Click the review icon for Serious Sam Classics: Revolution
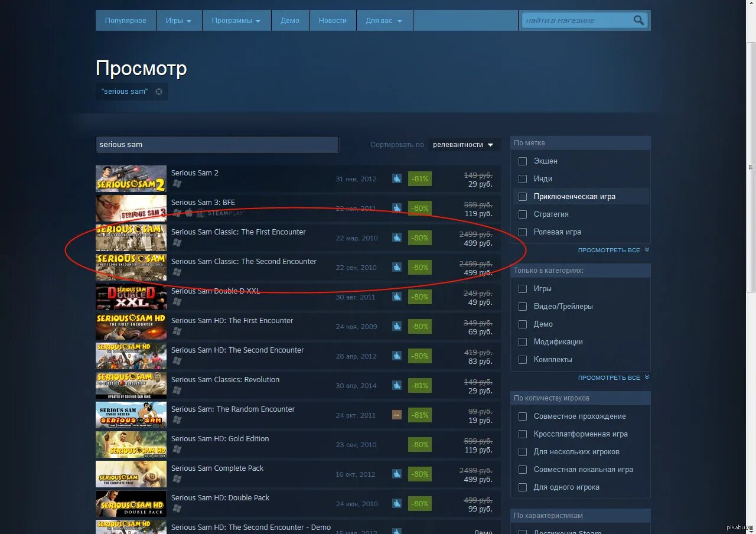The image size is (756, 534). [397, 385]
